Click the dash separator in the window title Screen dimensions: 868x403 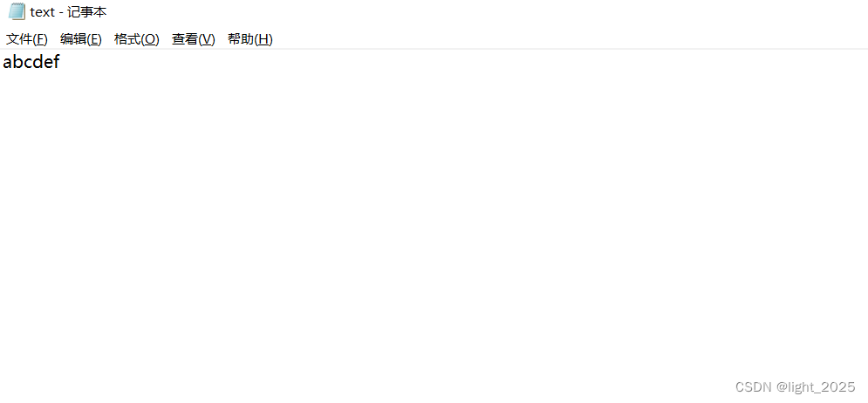point(61,12)
